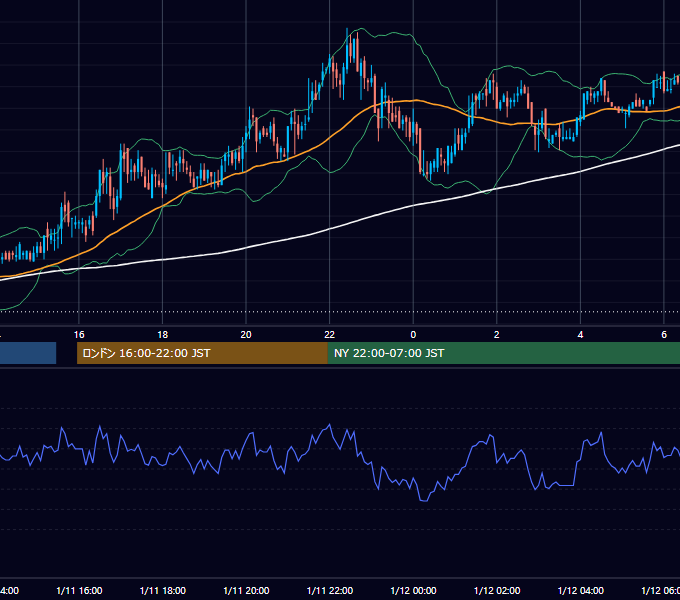
Task: Click the 4 hour label on upper chart axis
Action: 580,335
